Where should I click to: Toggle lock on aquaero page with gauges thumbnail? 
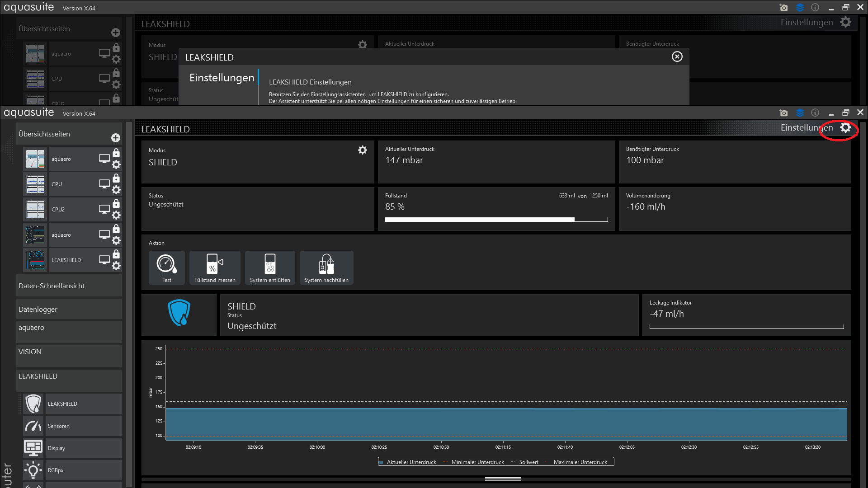point(116,229)
